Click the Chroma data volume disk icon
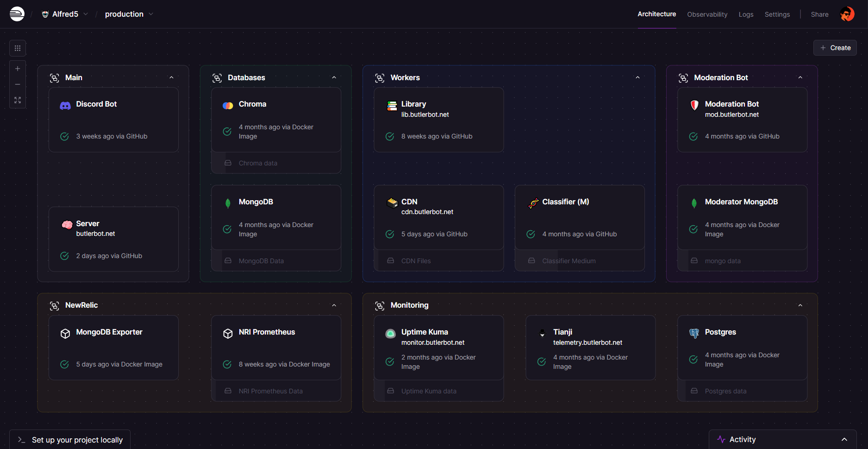The height and width of the screenshot is (449, 868). [228, 163]
